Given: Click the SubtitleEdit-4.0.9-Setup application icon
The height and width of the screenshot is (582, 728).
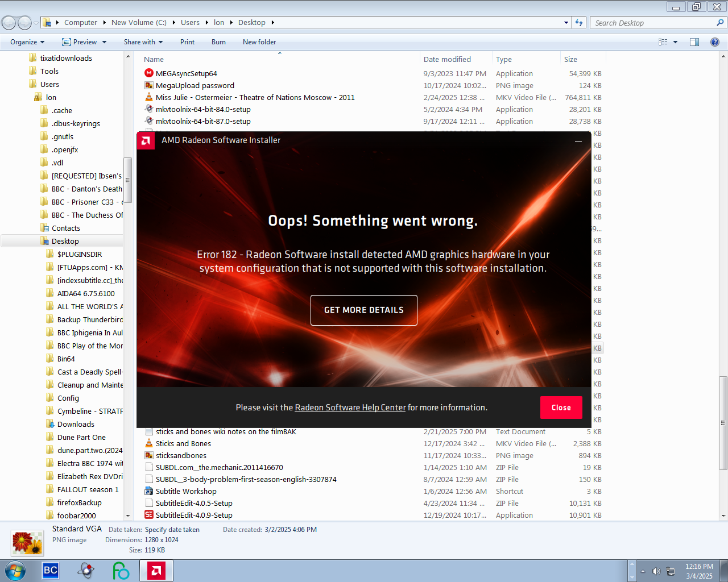Looking at the screenshot, I should click(x=149, y=515).
